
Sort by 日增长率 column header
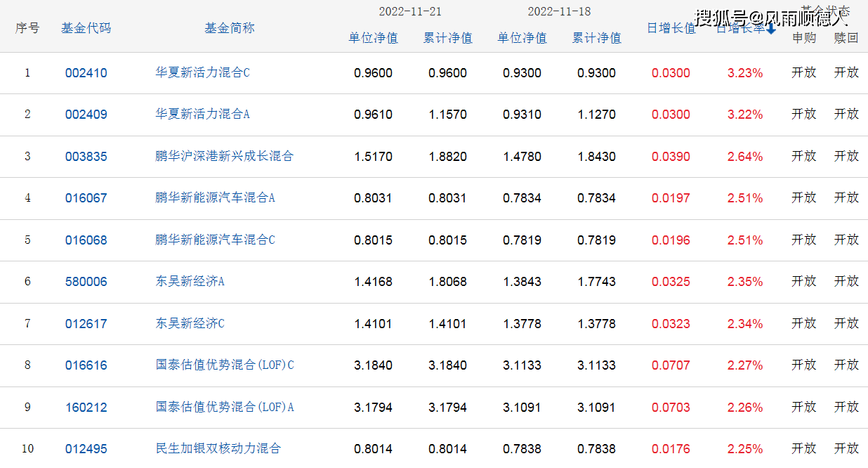[740, 29]
